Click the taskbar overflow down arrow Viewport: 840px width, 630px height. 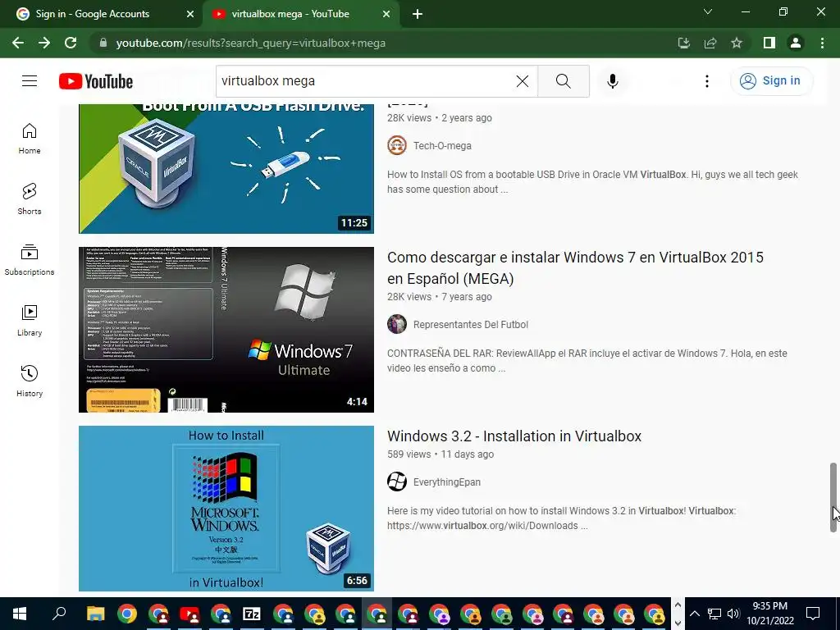[x=678, y=623]
